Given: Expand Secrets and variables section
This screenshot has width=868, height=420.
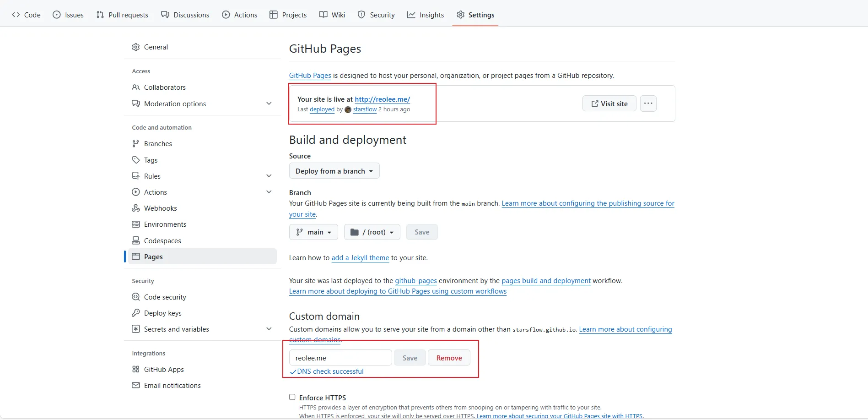Looking at the screenshot, I should click(x=269, y=329).
